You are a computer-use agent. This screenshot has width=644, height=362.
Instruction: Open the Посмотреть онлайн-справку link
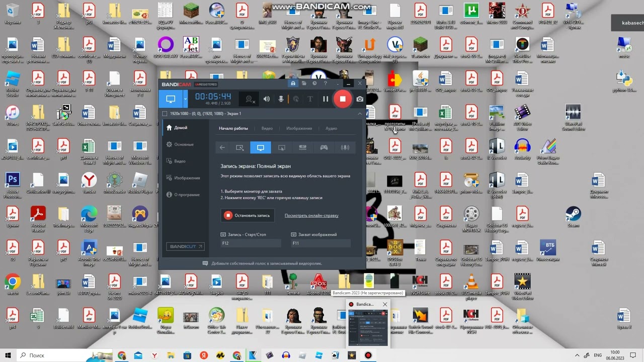point(311,215)
